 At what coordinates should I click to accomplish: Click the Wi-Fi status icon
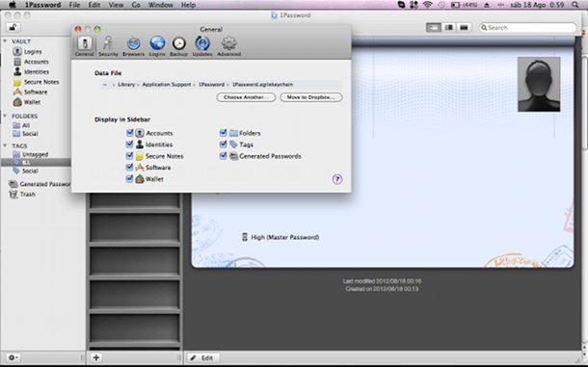click(x=427, y=5)
